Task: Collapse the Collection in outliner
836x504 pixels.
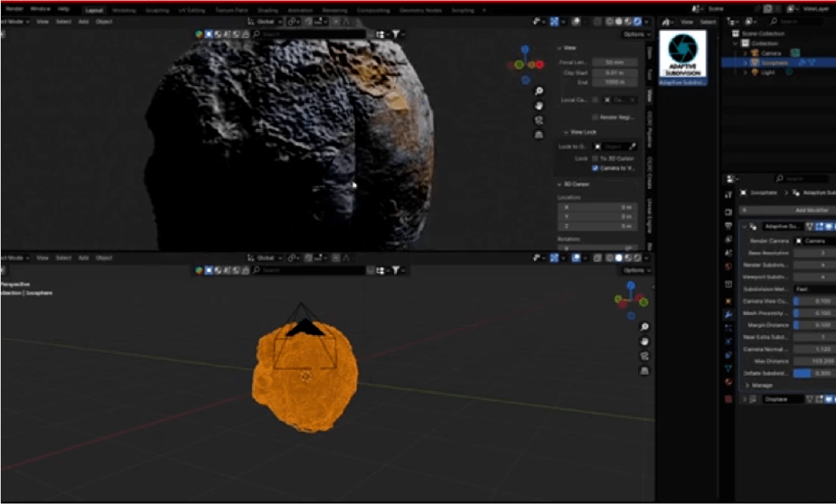Action: (x=736, y=43)
